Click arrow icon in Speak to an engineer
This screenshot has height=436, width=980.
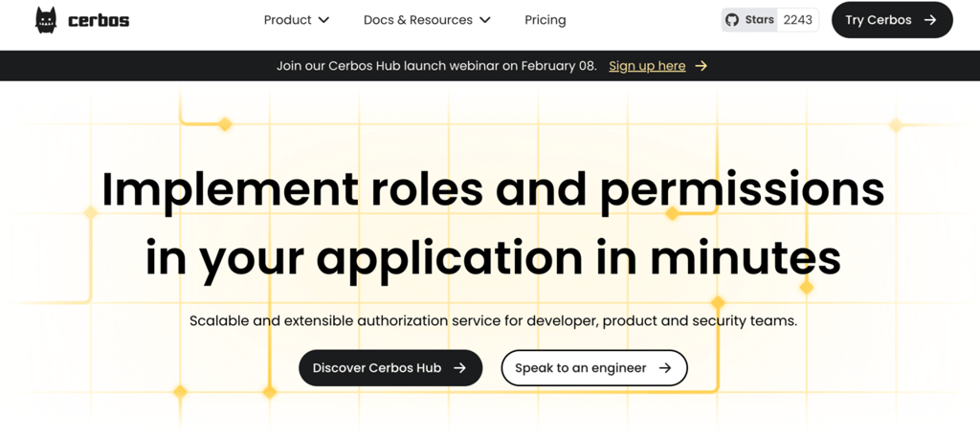coord(665,368)
